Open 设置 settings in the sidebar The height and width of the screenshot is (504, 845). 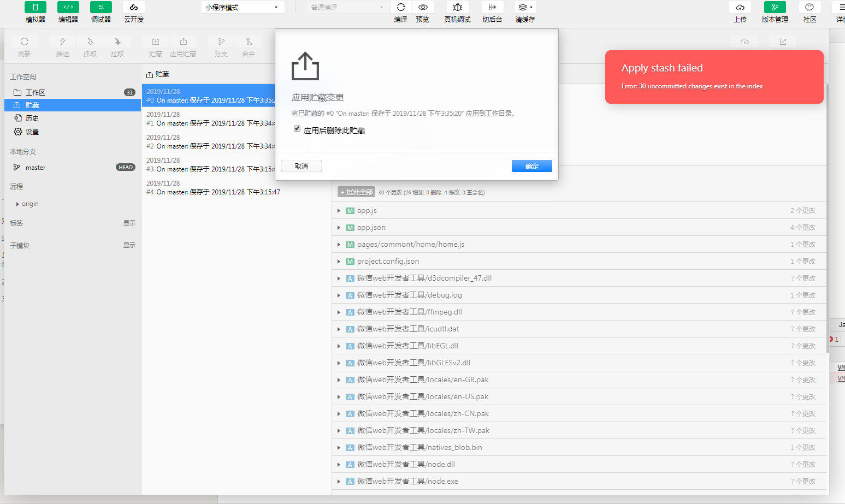tap(73, 132)
